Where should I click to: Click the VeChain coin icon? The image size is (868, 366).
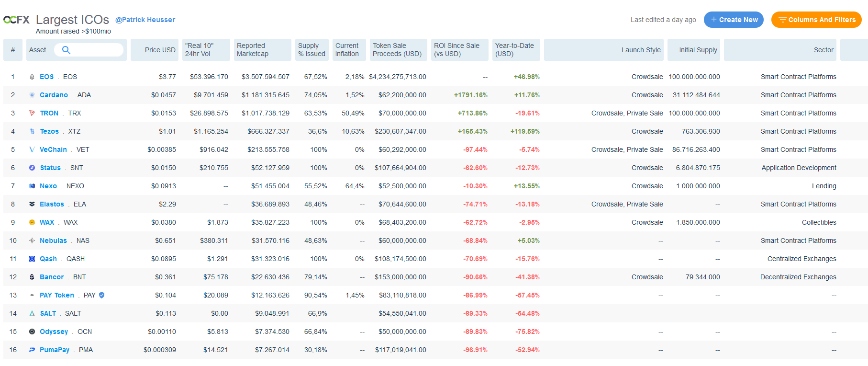pyautogui.click(x=32, y=149)
